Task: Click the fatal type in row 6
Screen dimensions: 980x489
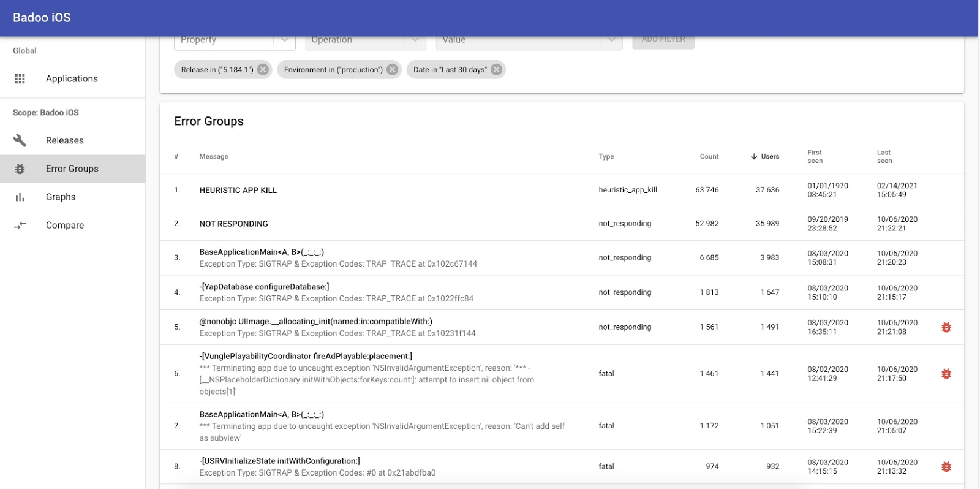Action: (x=606, y=374)
